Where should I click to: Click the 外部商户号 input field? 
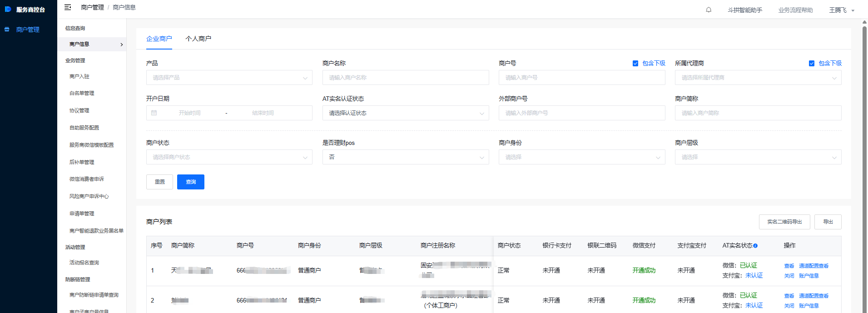coord(582,113)
